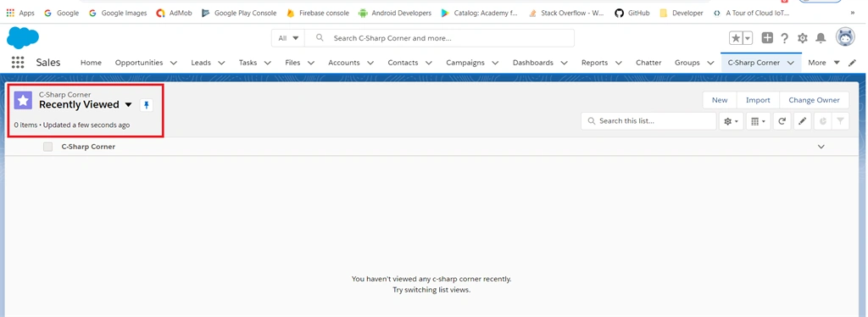
Task: Pin the Recently Viewed list view
Action: (146, 104)
